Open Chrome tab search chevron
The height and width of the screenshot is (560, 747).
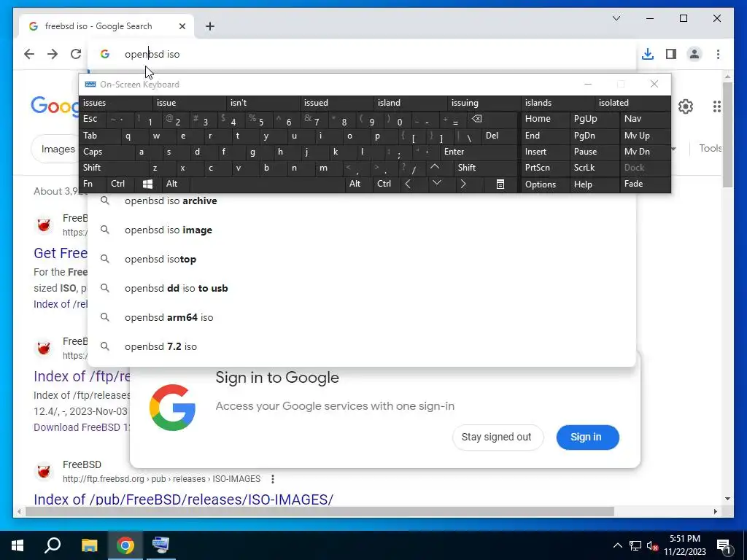pyautogui.click(x=616, y=18)
